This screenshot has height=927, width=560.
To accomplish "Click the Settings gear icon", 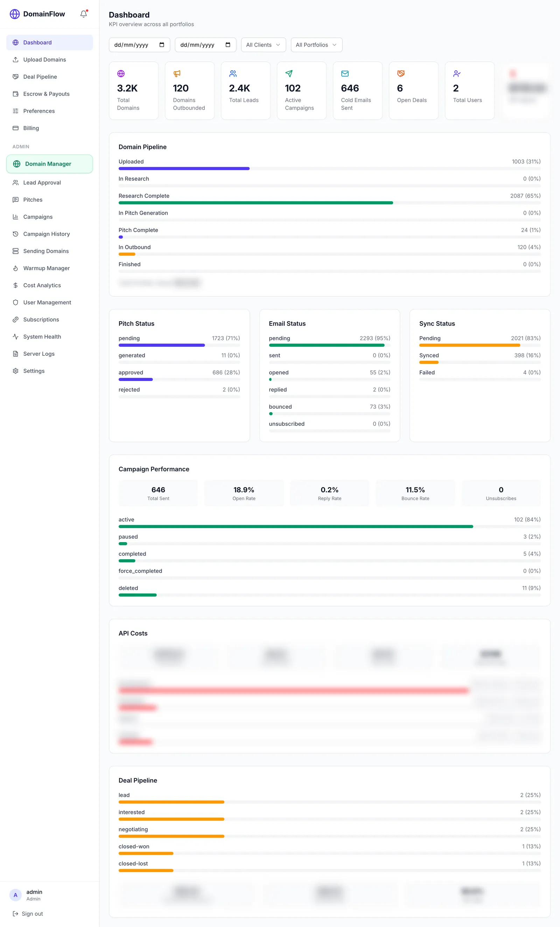I will click(15, 371).
